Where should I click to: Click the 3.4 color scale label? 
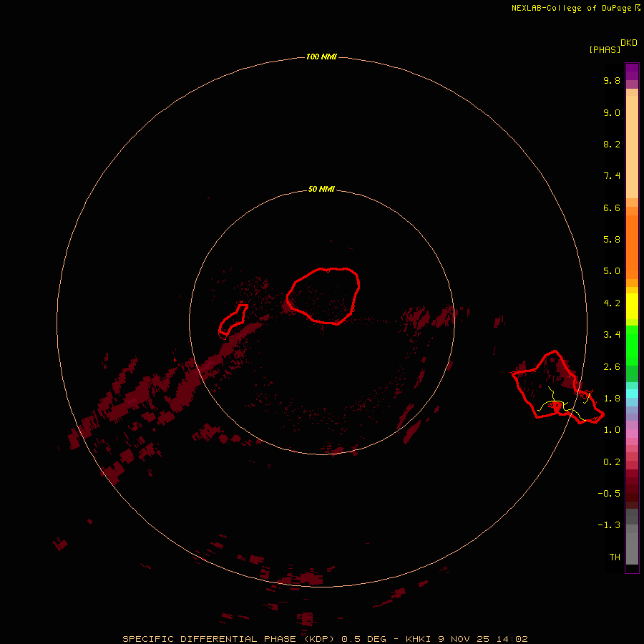(x=612, y=335)
